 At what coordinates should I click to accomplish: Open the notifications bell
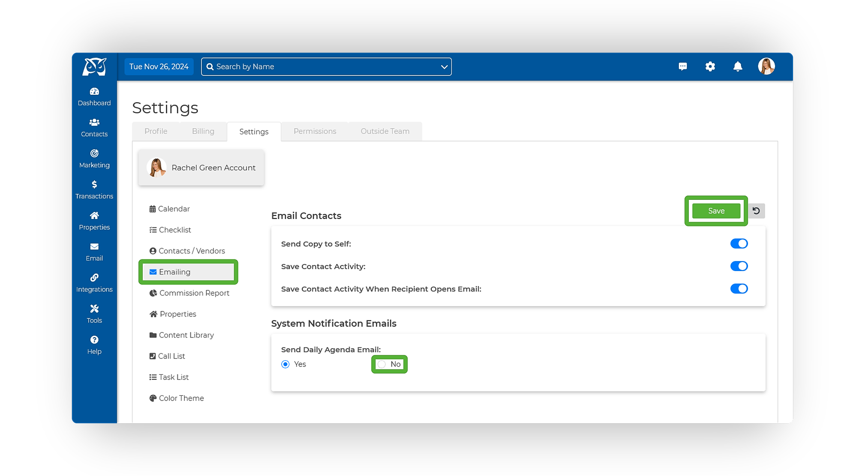[738, 66]
